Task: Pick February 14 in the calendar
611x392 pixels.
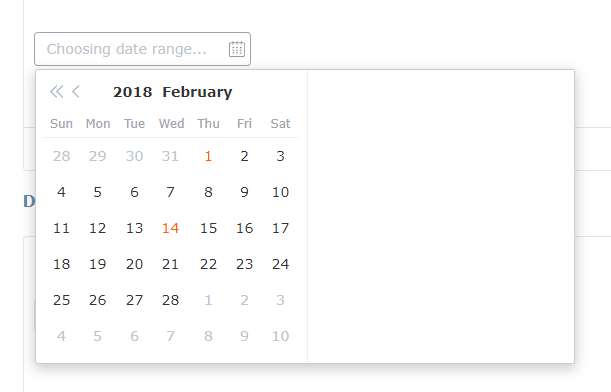Action: pos(170,228)
